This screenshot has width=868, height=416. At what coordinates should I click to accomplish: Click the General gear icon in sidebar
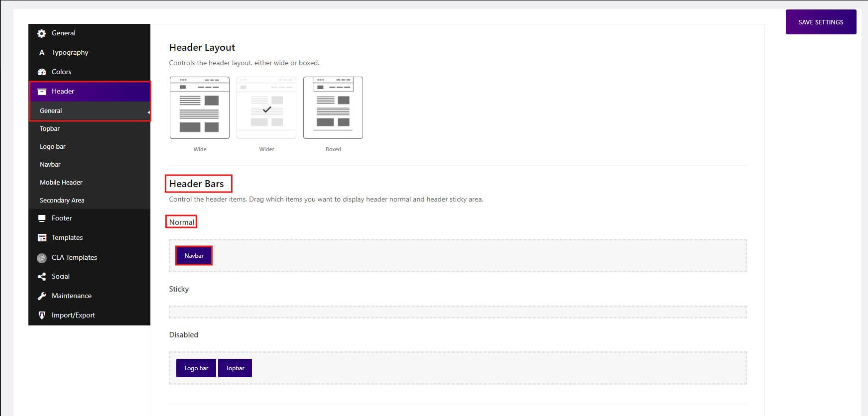click(42, 33)
